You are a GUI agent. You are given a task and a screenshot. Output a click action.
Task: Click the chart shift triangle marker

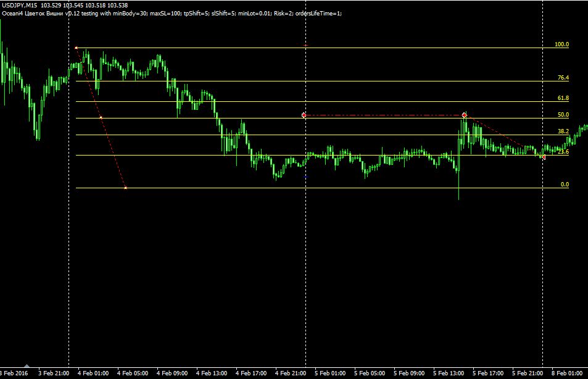click(x=27, y=365)
